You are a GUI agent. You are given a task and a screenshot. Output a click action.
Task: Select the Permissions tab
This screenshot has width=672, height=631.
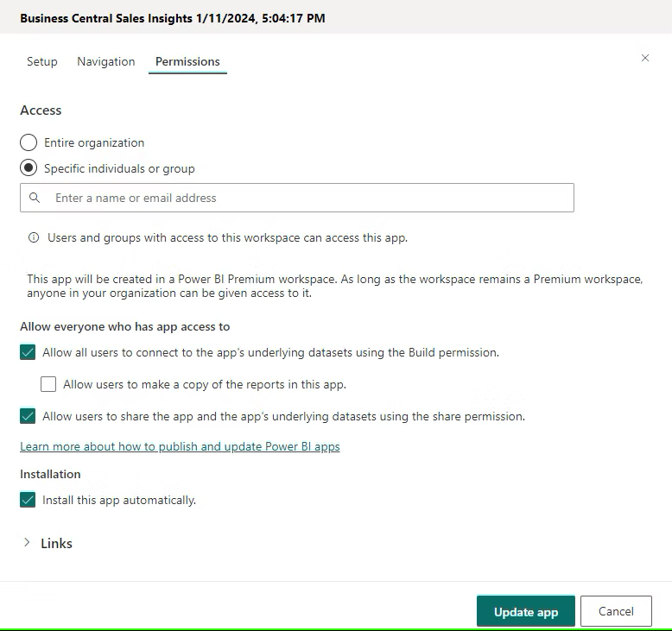click(187, 61)
